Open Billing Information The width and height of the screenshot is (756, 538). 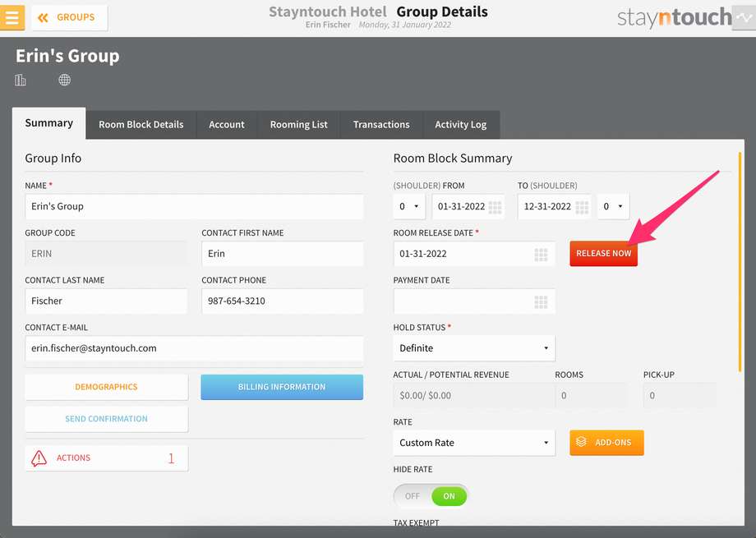coord(282,387)
